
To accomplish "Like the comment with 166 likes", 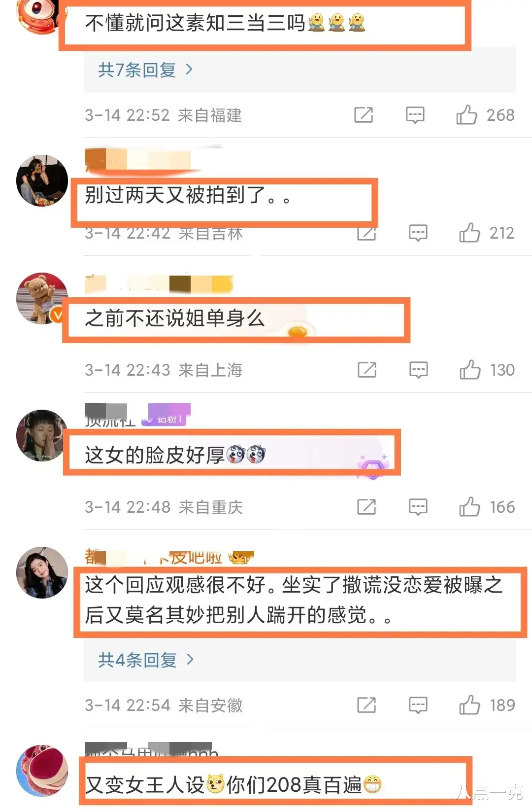I will point(469,507).
